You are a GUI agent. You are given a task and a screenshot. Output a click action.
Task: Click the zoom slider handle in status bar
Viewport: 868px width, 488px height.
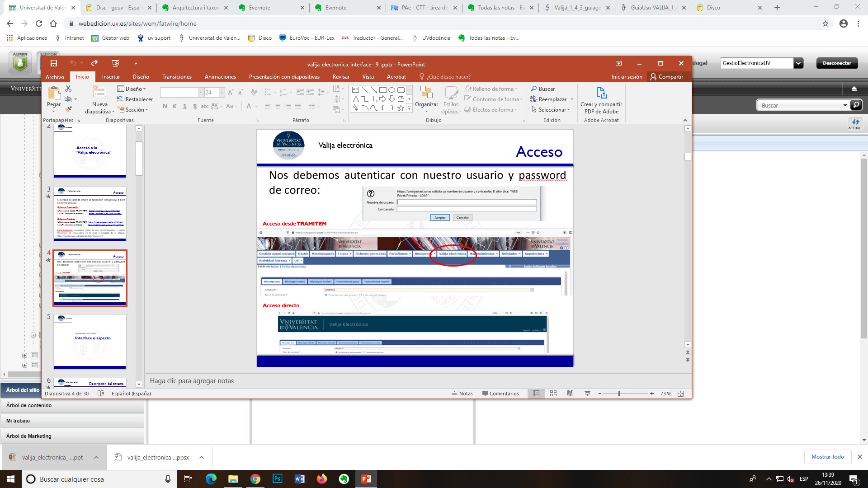tap(619, 394)
